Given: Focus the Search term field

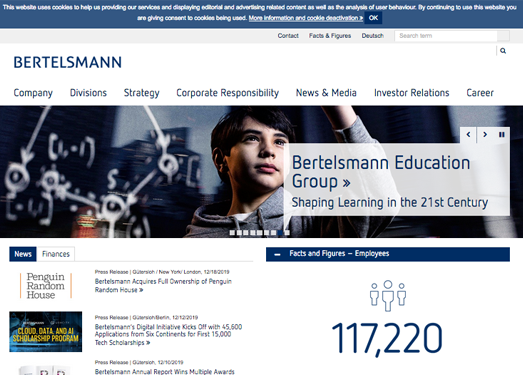Looking at the screenshot, I should 446,36.
